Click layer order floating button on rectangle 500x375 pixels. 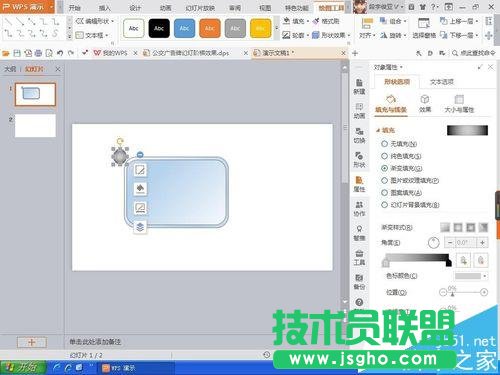point(140,227)
